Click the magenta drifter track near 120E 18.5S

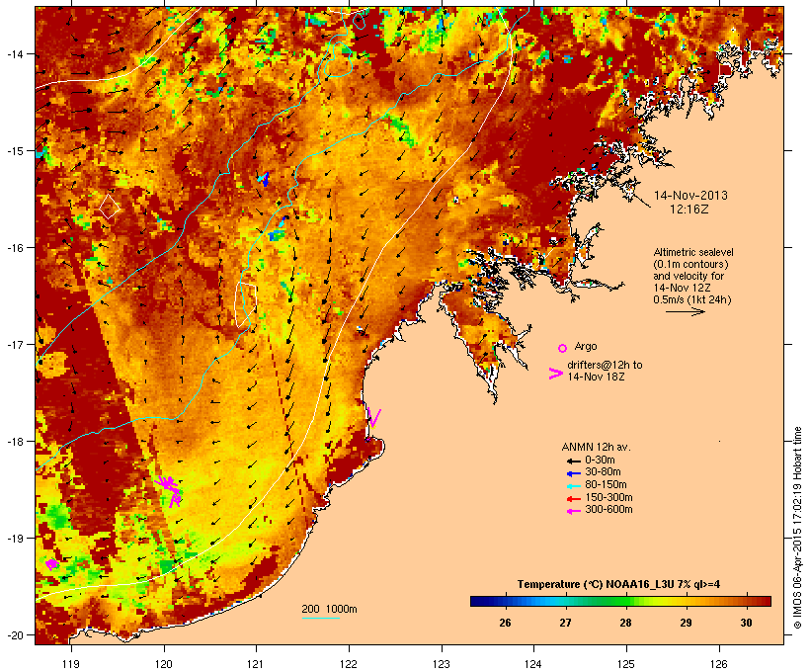[170, 489]
